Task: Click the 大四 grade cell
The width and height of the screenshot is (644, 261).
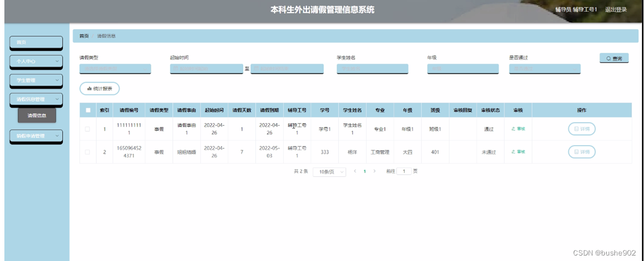Action: [407, 152]
